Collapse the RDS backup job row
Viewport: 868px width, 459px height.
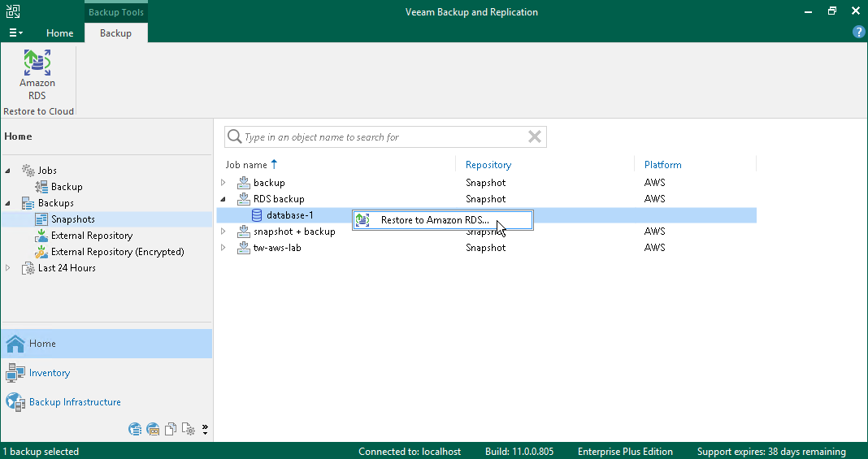coord(224,199)
